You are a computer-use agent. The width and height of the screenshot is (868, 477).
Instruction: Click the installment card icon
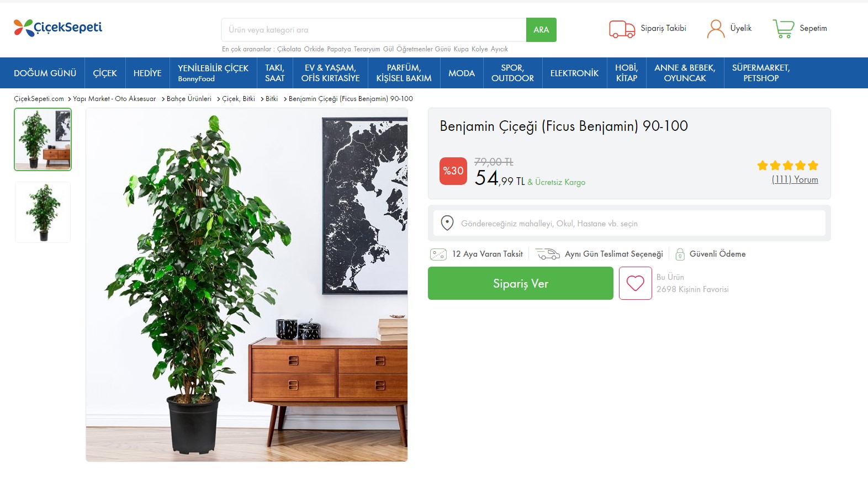coord(438,254)
